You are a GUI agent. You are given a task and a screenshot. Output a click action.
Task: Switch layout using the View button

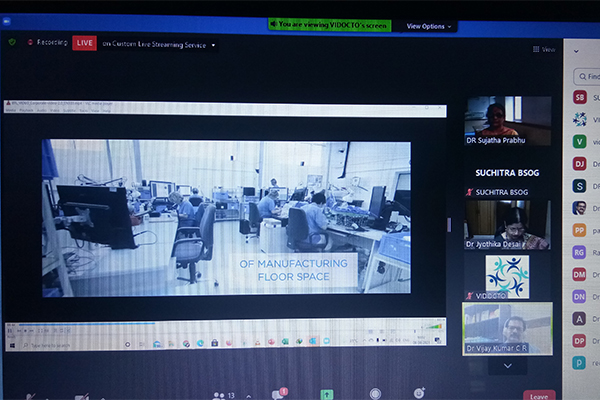[543, 49]
